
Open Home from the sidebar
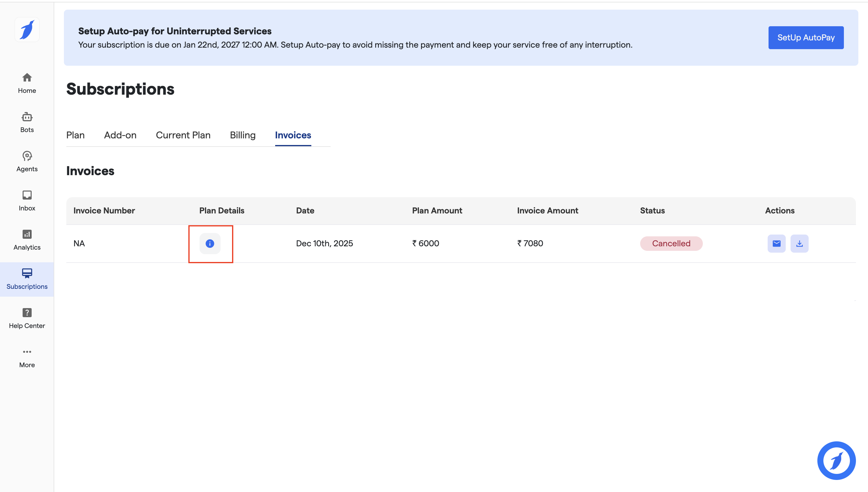coord(27,83)
